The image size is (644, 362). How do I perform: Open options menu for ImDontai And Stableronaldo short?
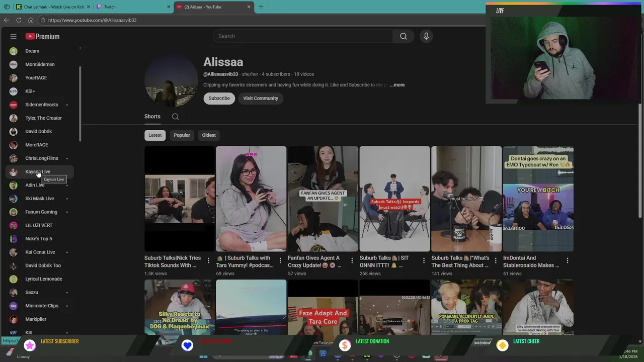567,260
